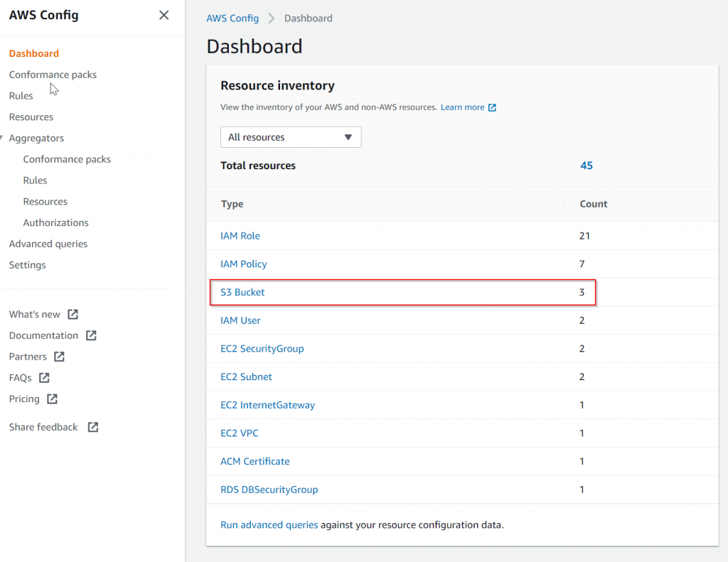
Task: Open top-level Conformance packs in sidebar
Action: point(53,75)
